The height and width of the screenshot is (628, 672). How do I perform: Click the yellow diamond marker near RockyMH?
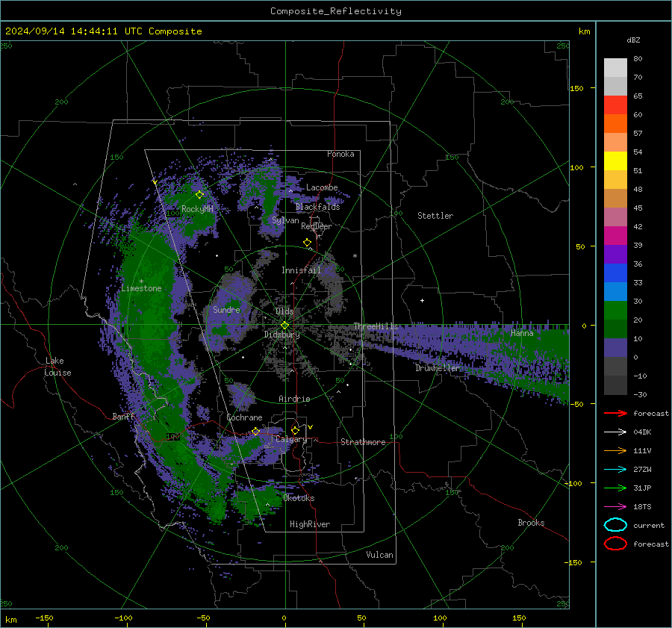199,195
